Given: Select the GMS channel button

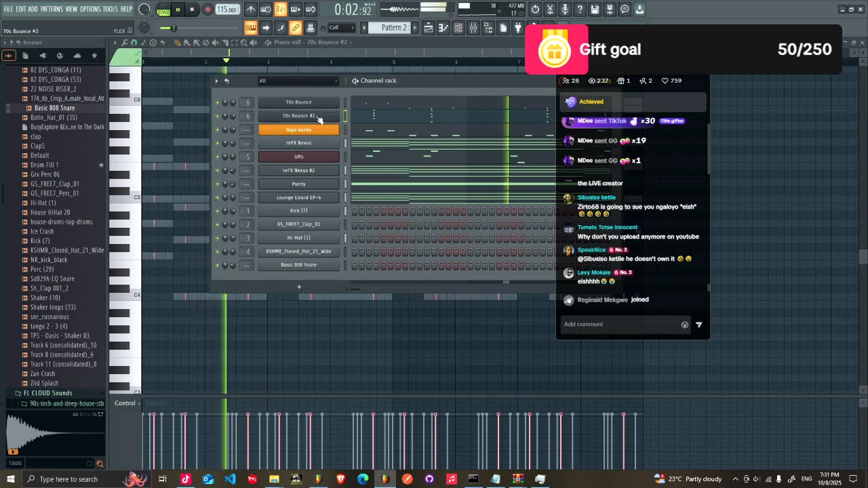Looking at the screenshot, I should click(298, 157).
